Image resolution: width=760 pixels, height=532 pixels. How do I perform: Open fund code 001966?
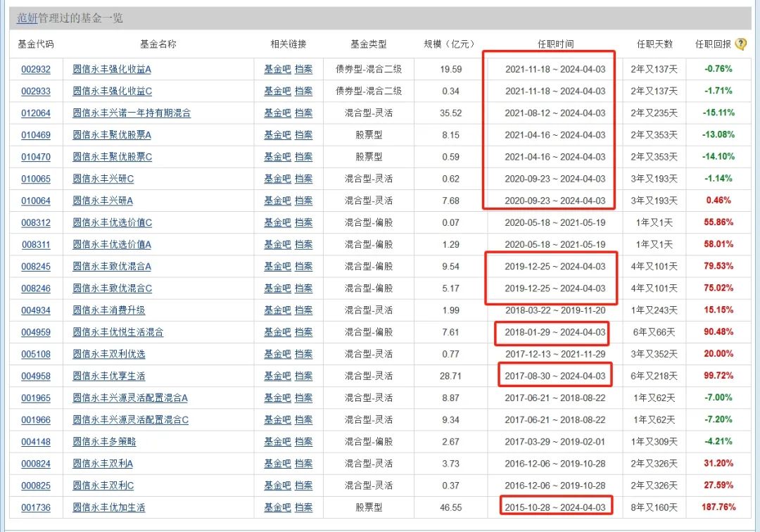36,420
